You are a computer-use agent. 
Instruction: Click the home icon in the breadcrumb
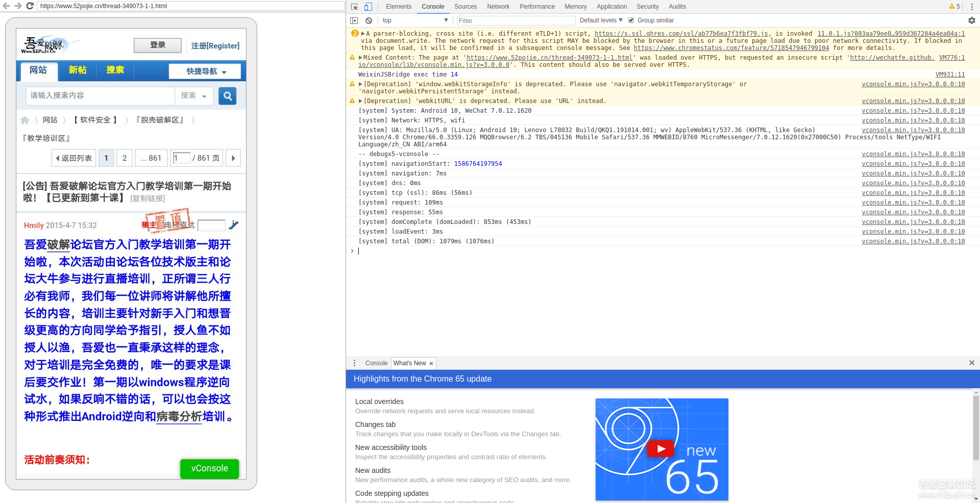click(24, 120)
